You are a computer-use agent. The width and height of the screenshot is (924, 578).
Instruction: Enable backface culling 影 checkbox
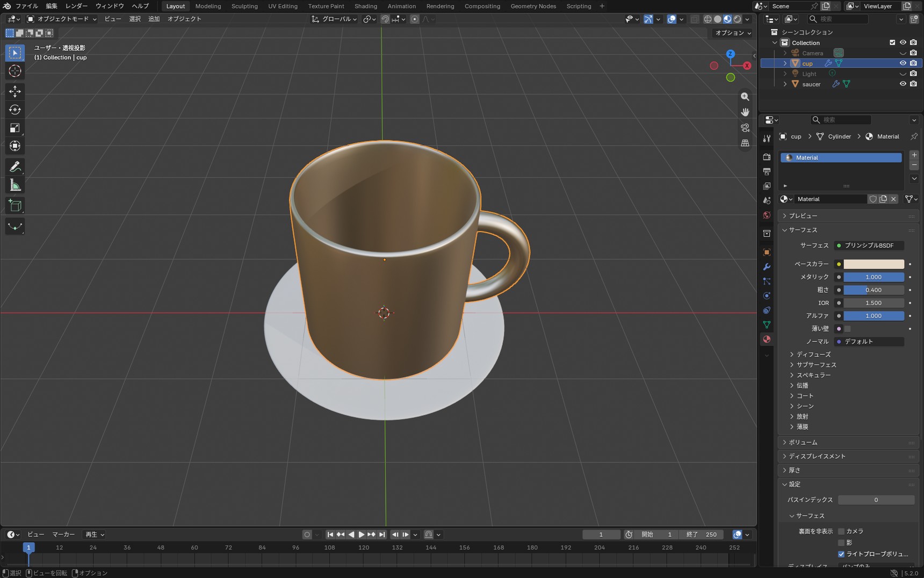(841, 543)
